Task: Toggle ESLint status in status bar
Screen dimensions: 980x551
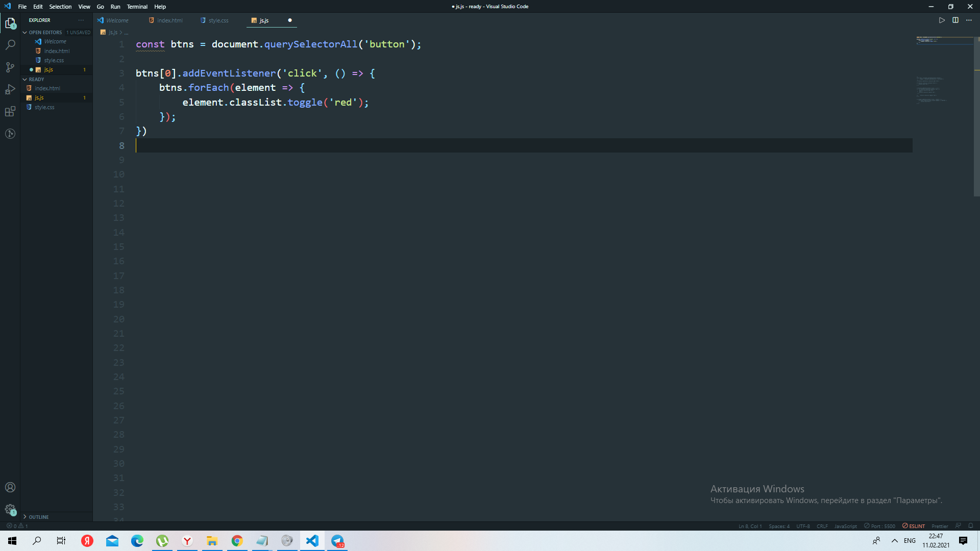Action: coord(914,526)
